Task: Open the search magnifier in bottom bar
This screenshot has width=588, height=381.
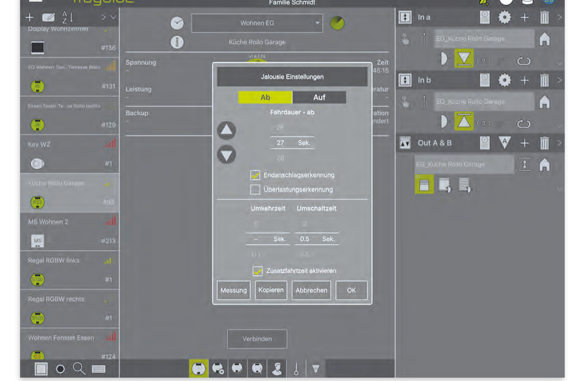Action: pos(79,369)
